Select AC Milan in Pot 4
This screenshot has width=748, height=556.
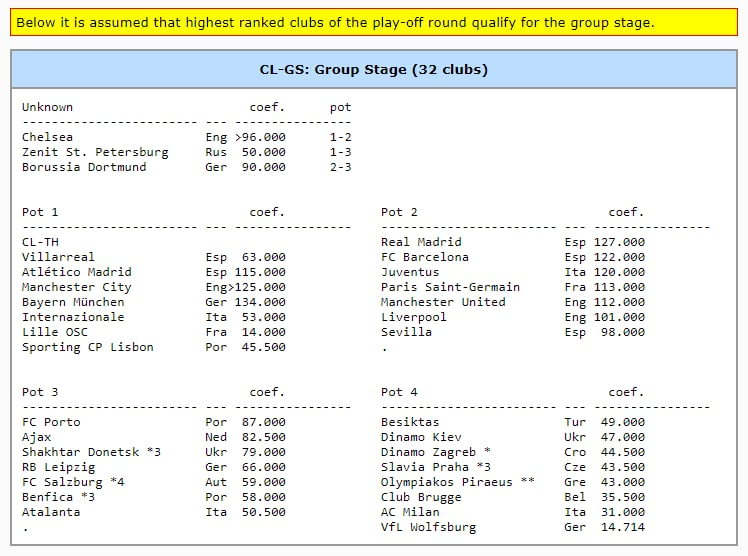(x=410, y=512)
